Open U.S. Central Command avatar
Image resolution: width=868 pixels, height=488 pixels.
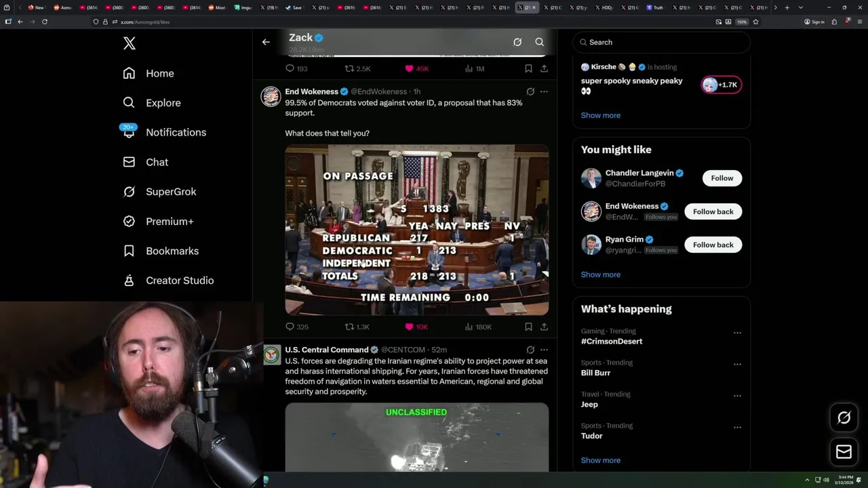click(271, 354)
